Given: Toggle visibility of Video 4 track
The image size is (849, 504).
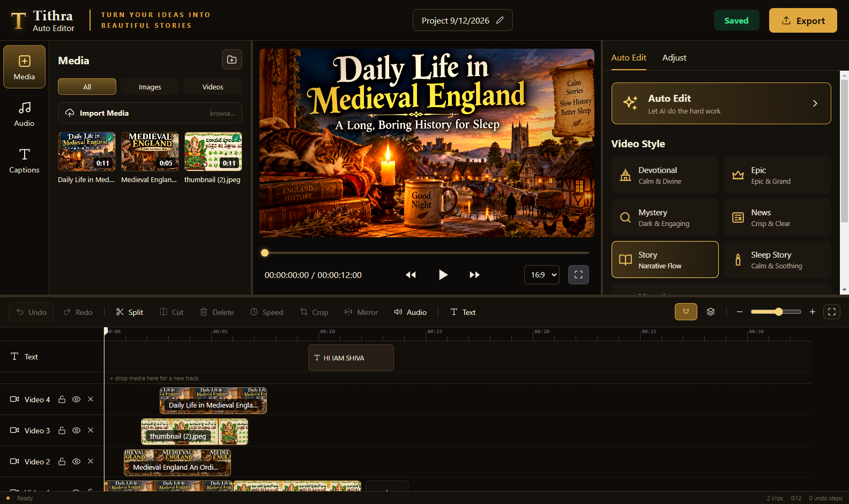Looking at the screenshot, I should [77, 400].
